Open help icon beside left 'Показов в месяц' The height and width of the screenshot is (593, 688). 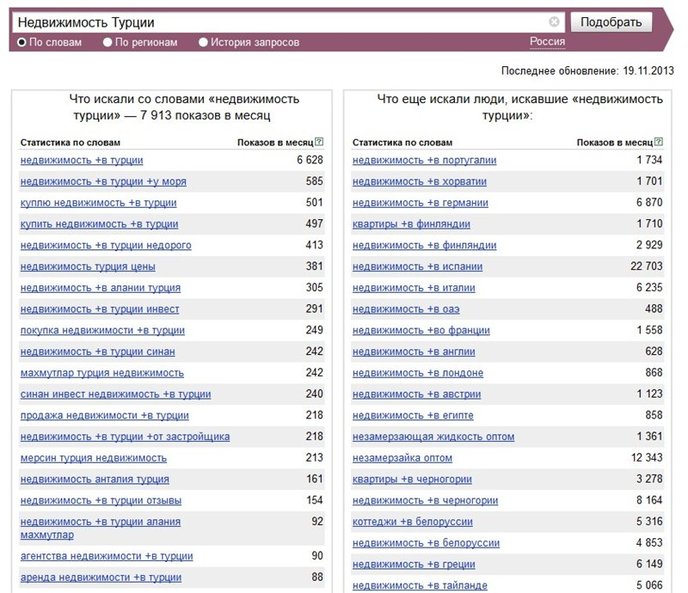319,142
